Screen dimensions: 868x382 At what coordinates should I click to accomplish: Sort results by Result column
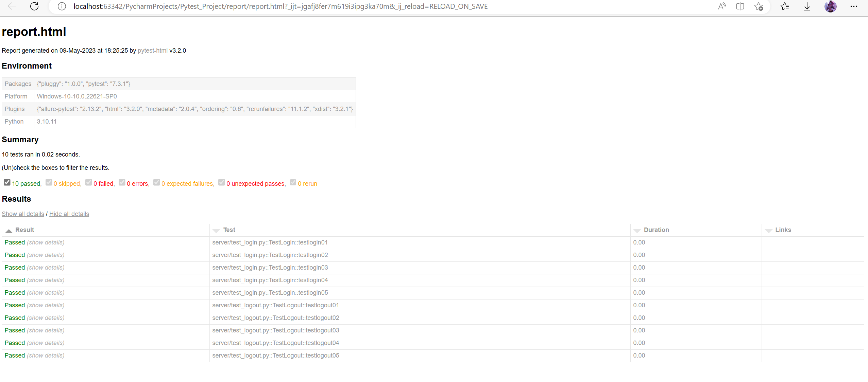(24, 230)
